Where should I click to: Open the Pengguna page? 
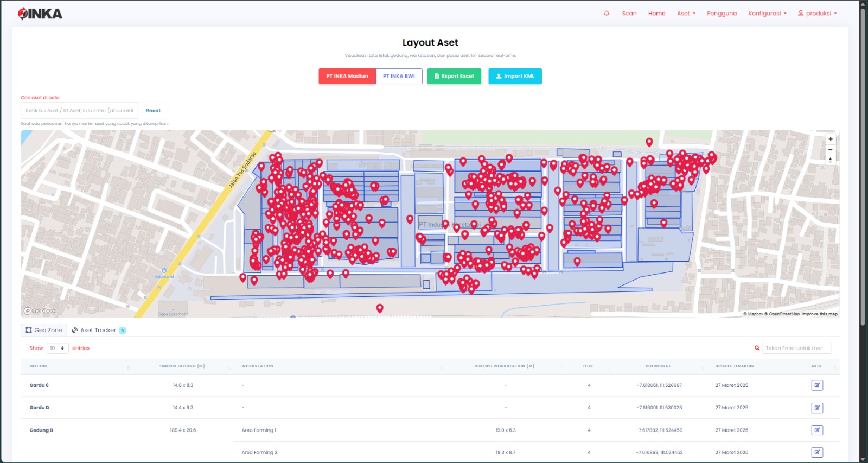click(x=722, y=14)
